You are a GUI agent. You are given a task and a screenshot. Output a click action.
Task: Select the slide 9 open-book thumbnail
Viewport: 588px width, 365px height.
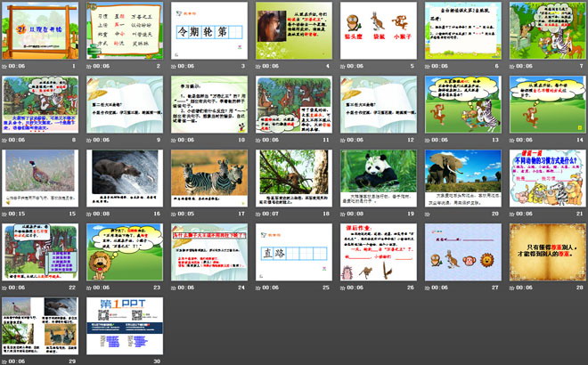[125, 104]
